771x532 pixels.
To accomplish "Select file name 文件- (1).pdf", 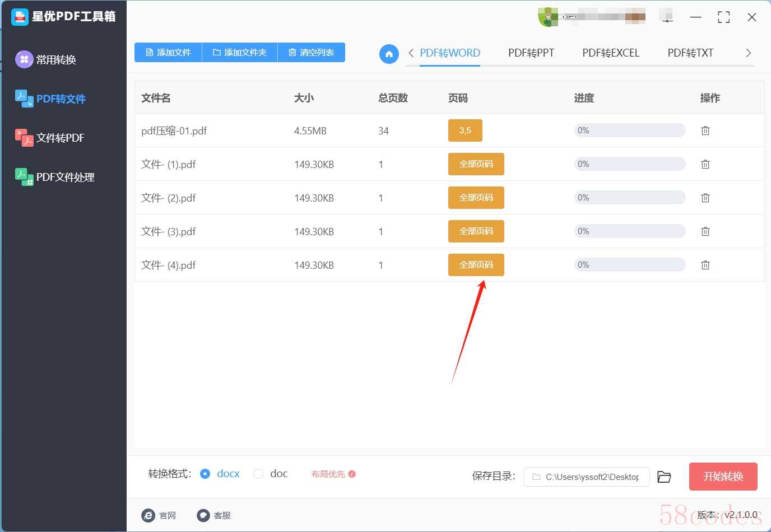I will [x=169, y=164].
